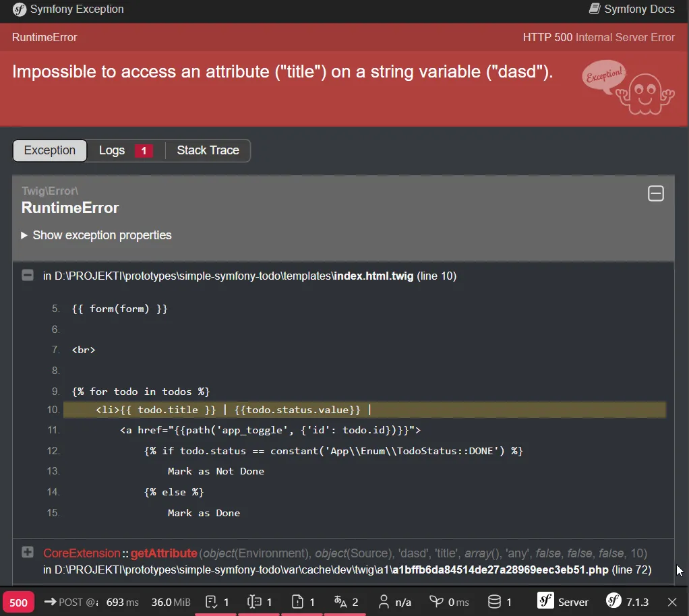Image resolution: width=689 pixels, height=616 pixels.
Task: Expand the CoreExtension getAttribute stack frame
Action: tap(27, 552)
